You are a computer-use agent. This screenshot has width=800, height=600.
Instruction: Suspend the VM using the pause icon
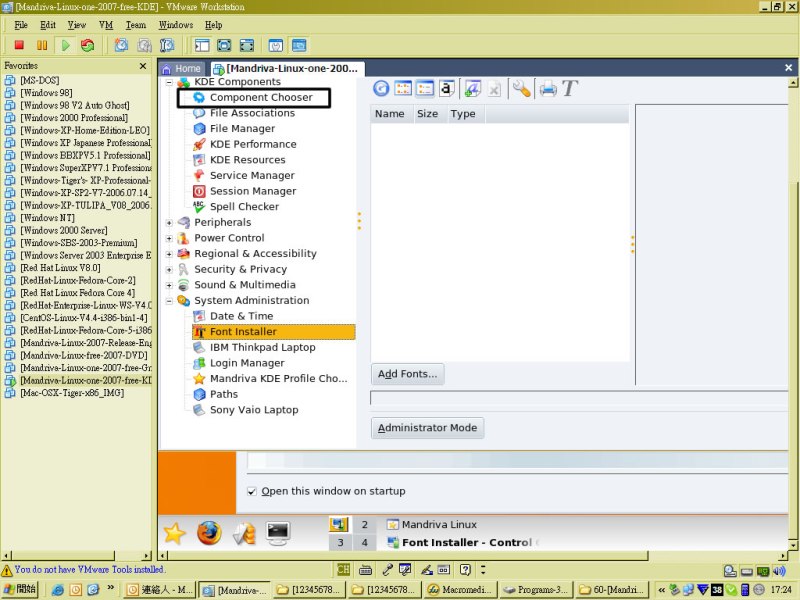click(x=42, y=45)
